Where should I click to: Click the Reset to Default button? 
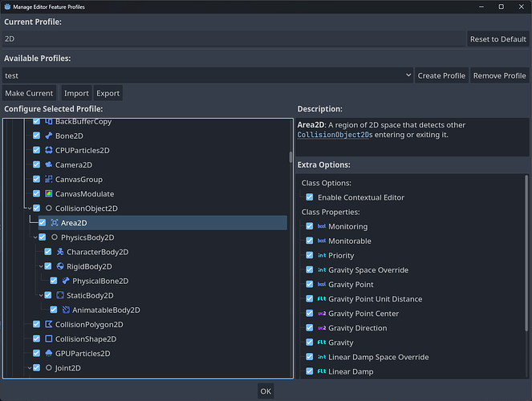[x=498, y=39]
